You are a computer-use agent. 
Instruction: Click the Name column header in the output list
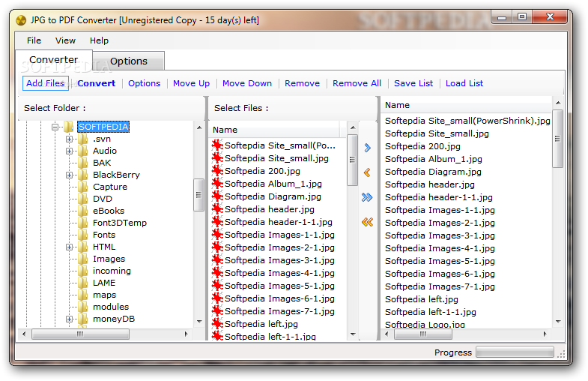coord(466,105)
